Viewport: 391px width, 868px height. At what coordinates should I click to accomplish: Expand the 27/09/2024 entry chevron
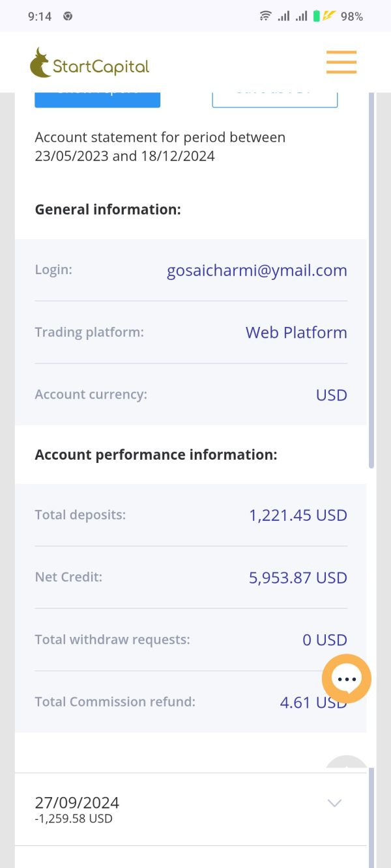pyautogui.click(x=334, y=803)
